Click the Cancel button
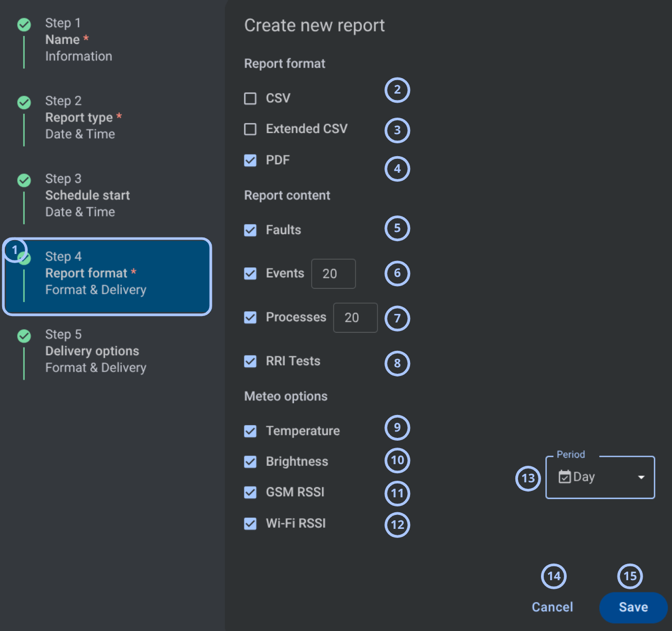 click(x=552, y=607)
